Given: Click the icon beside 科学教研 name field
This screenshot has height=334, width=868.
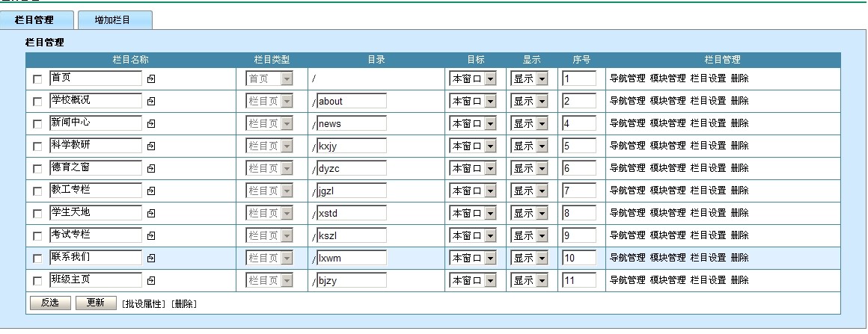Looking at the screenshot, I should tap(150, 146).
